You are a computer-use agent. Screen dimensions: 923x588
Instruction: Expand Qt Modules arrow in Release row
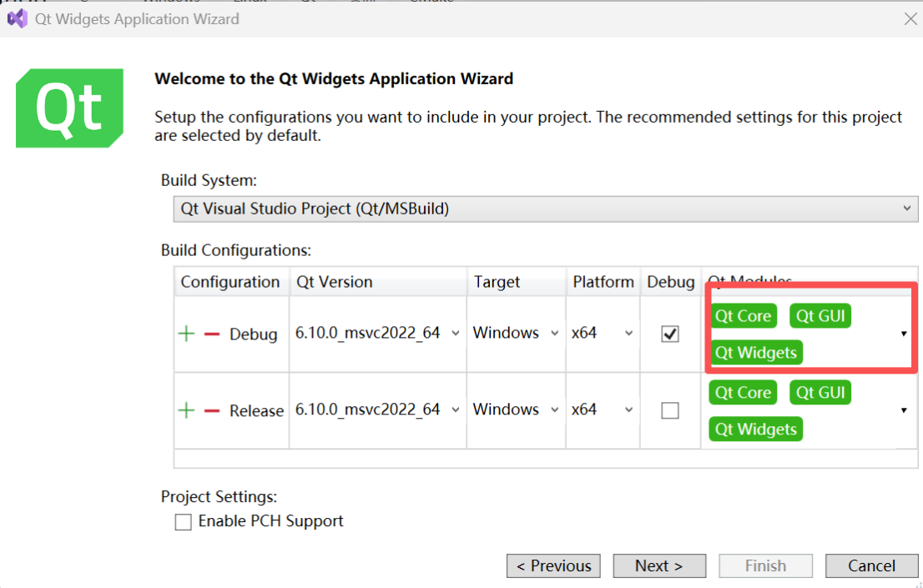[x=904, y=410]
